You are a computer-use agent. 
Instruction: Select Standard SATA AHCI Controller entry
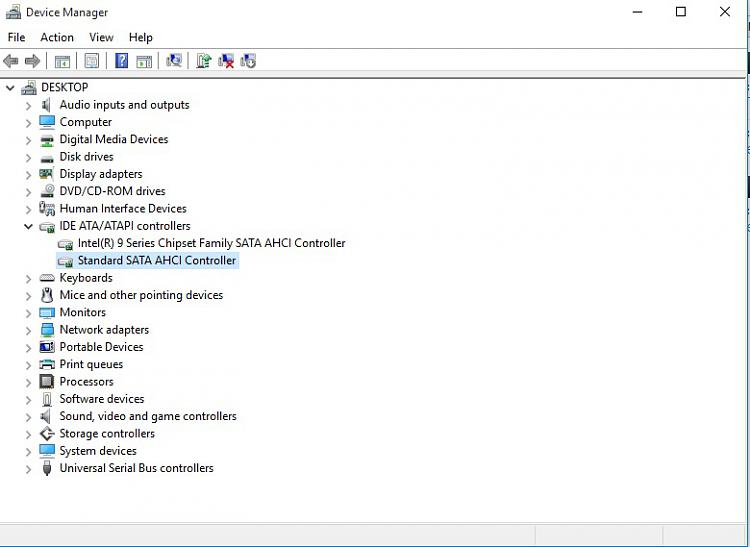point(157,260)
